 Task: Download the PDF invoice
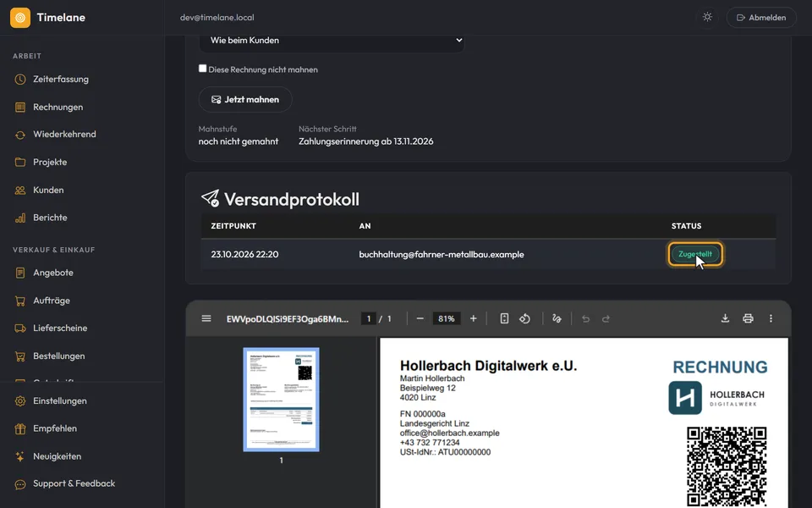click(725, 318)
